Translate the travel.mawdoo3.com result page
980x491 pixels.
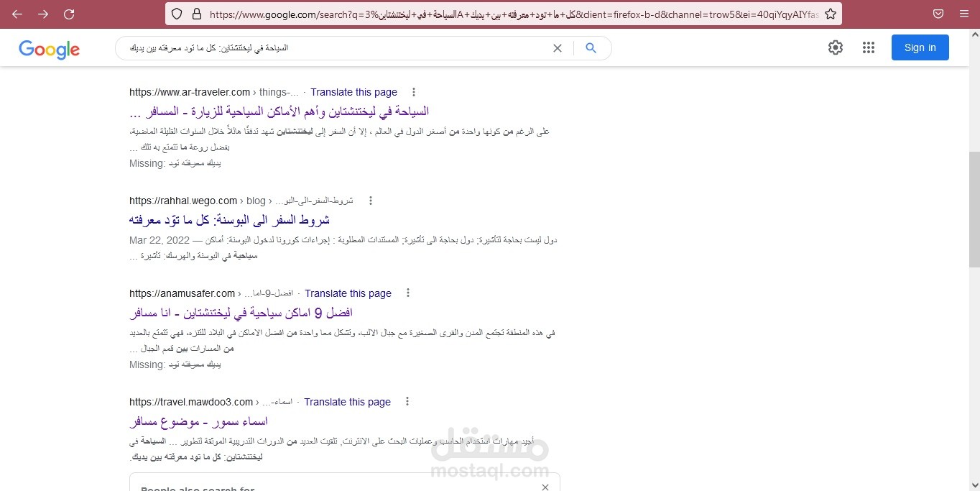(x=347, y=402)
